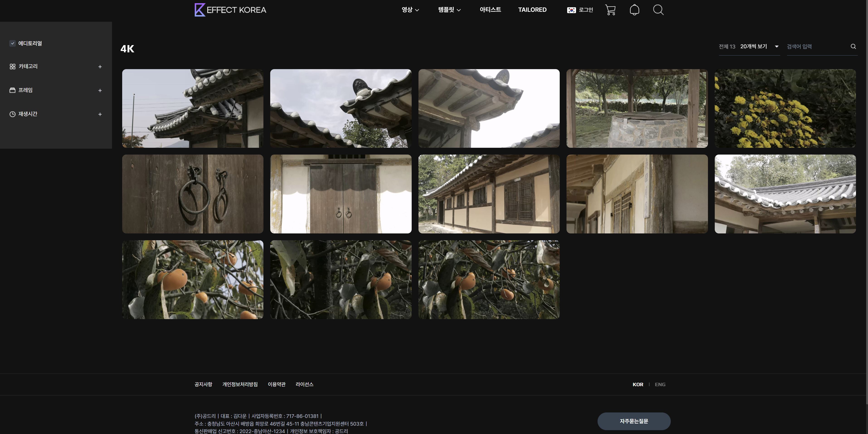Click the Effect Korea logo
The image size is (868, 434).
[231, 10]
